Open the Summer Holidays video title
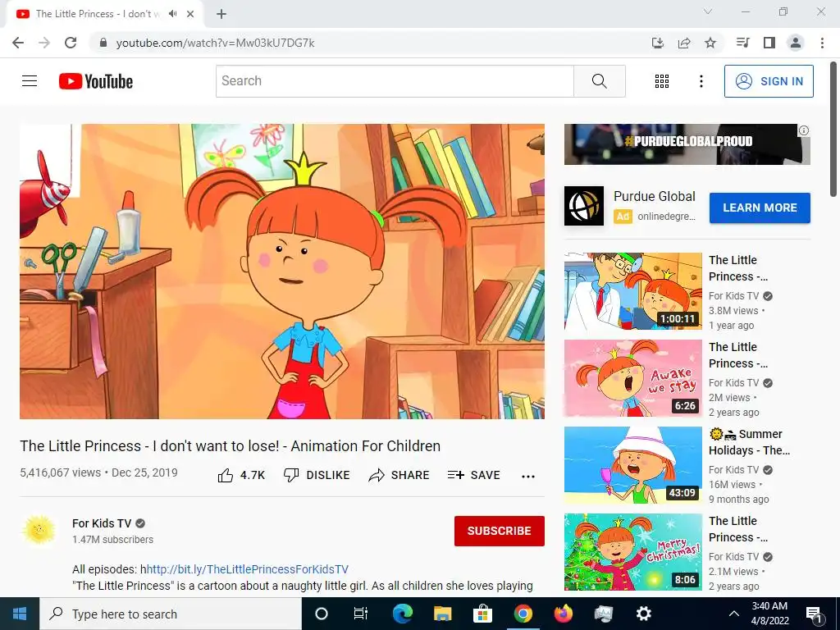 click(x=750, y=442)
